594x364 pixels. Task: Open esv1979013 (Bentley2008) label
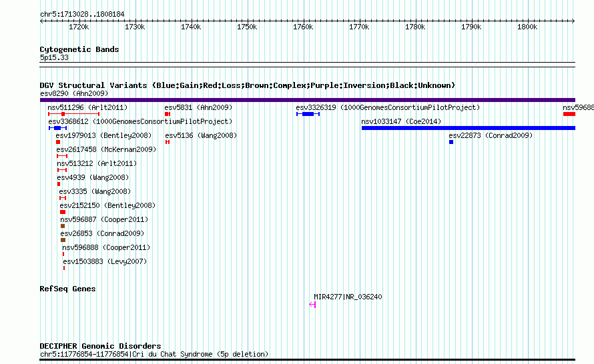pyautogui.click(x=103, y=135)
